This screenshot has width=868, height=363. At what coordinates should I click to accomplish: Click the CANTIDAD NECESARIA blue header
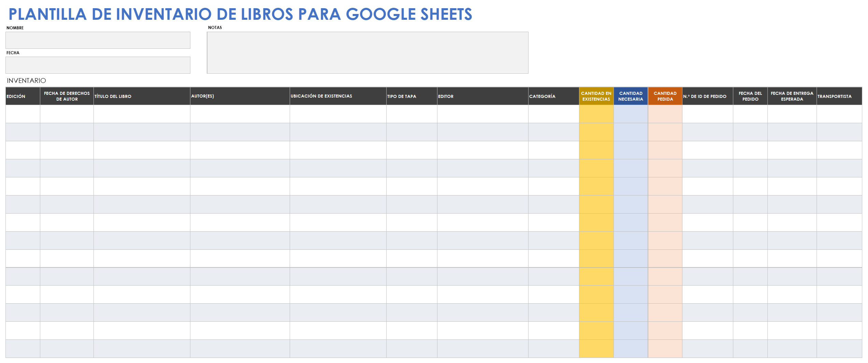[x=631, y=96]
